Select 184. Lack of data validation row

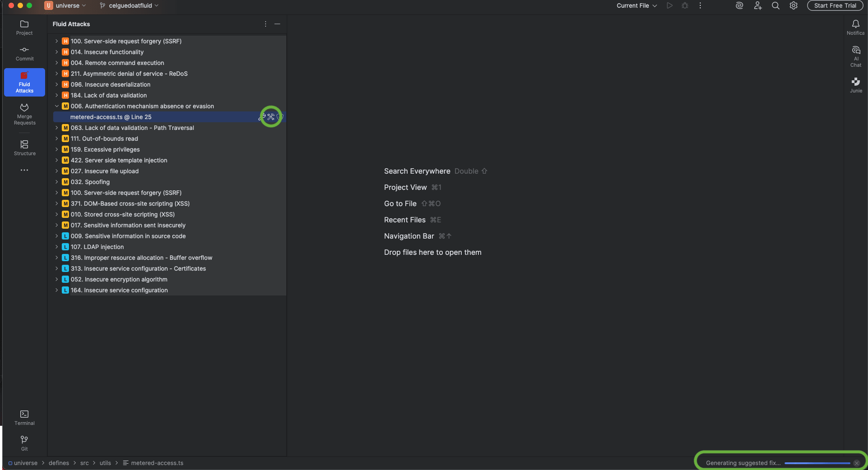point(169,95)
